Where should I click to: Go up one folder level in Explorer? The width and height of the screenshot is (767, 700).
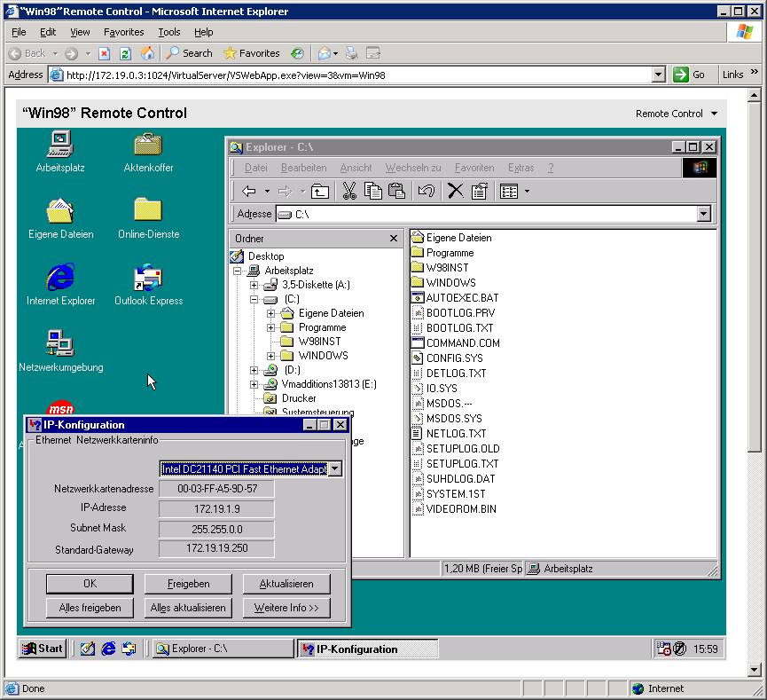[320, 192]
